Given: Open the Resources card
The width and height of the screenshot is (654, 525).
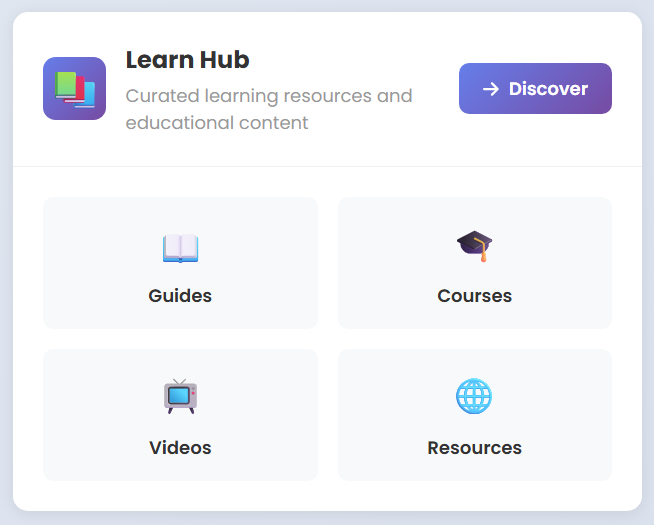Looking at the screenshot, I should pyautogui.click(x=475, y=415).
